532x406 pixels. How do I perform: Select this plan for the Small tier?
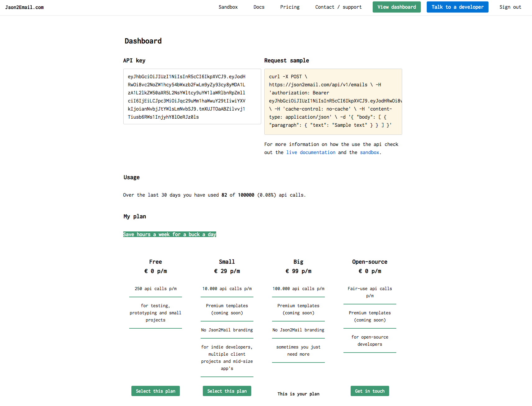(227, 391)
